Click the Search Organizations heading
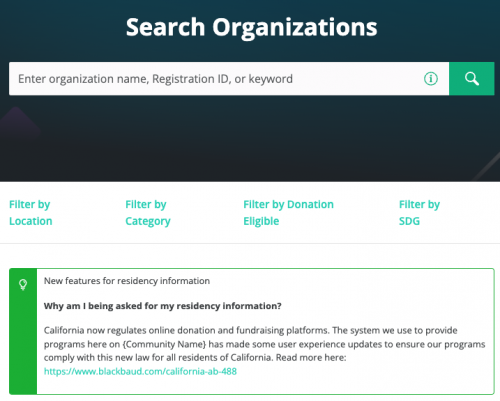Image resolution: width=500 pixels, height=401 pixels. 252,27
